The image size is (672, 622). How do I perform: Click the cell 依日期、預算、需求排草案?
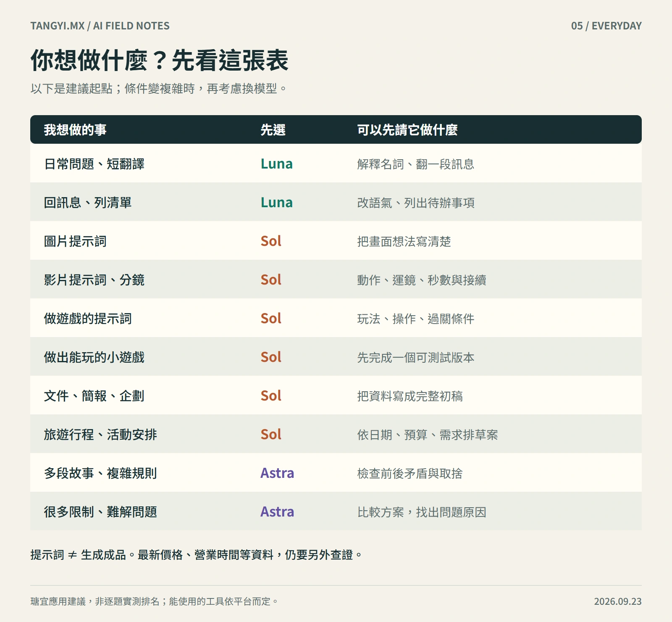click(428, 435)
